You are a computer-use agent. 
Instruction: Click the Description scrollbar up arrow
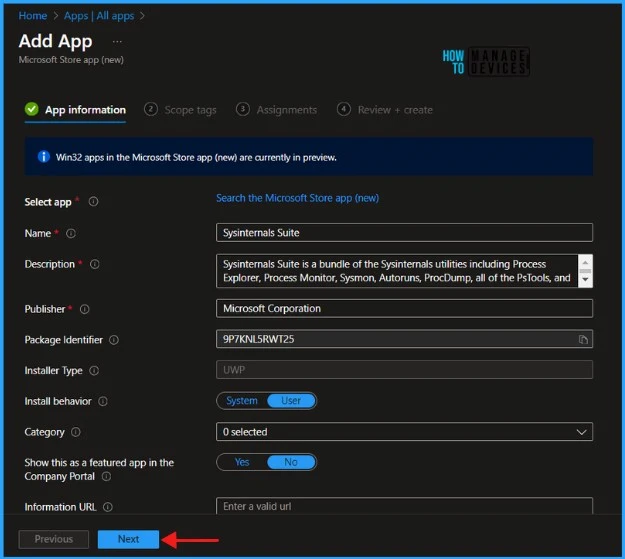[585, 262]
